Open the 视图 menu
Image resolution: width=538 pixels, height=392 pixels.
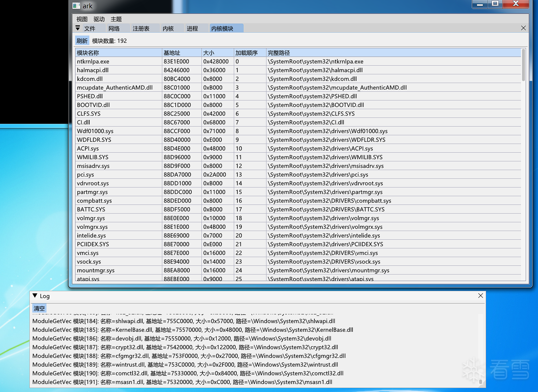[82, 19]
